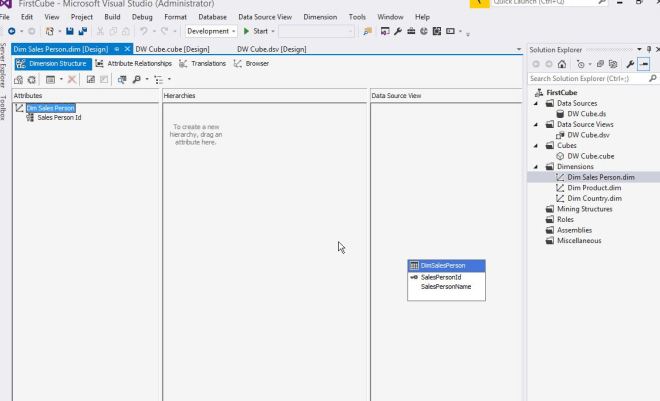Click the DimSalesPerson table header icon
The height and width of the screenshot is (401, 660).
point(414,265)
